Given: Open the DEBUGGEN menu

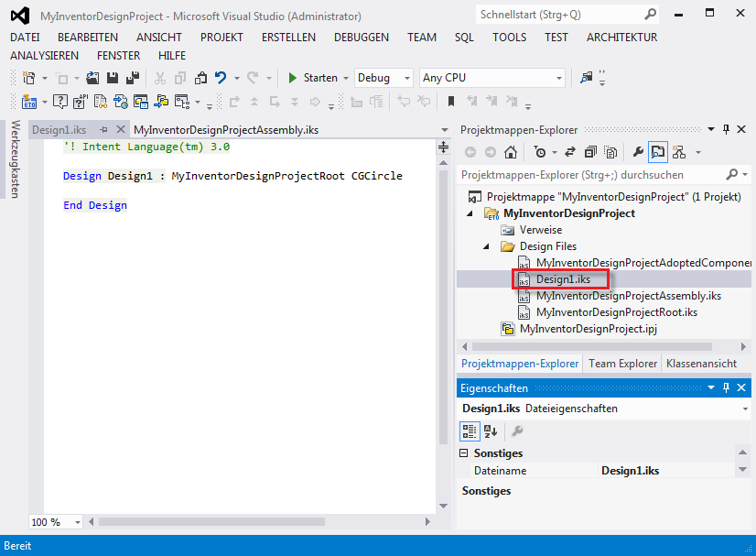Looking at the screenshot, I should pyautogui.click(x=362, y=38).
